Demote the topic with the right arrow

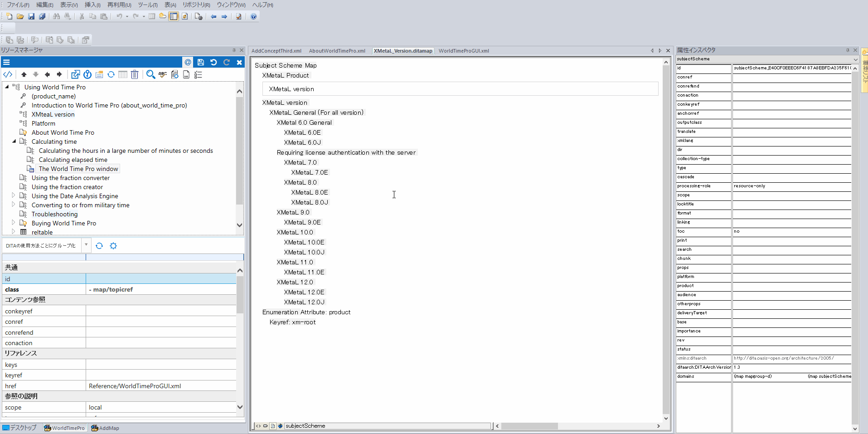tap(59, 74)
